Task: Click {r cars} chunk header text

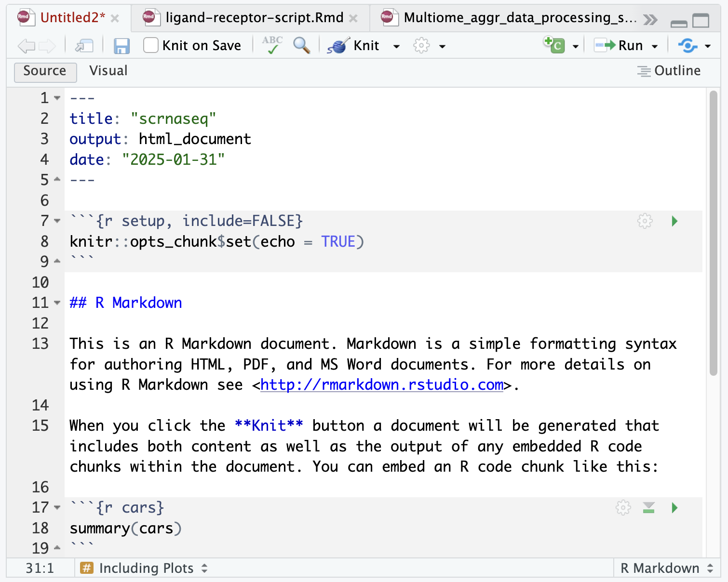Action: (130, 508)
